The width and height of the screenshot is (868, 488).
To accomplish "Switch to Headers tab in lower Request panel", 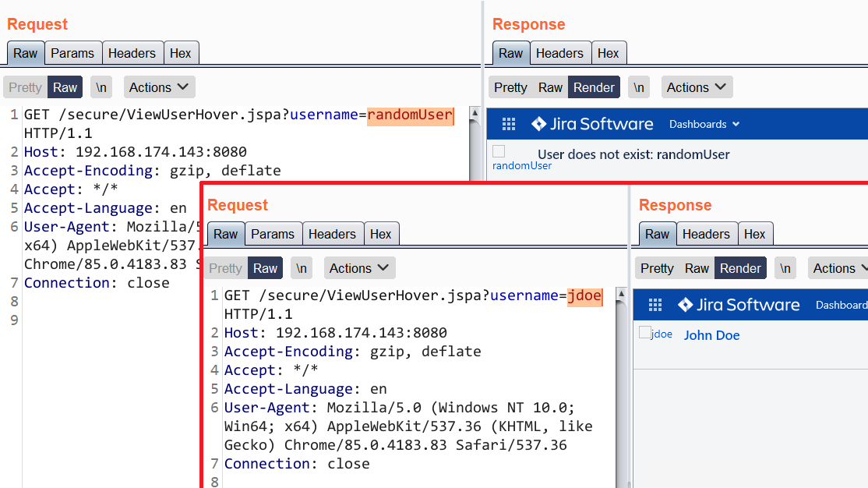I will (332, 235).
